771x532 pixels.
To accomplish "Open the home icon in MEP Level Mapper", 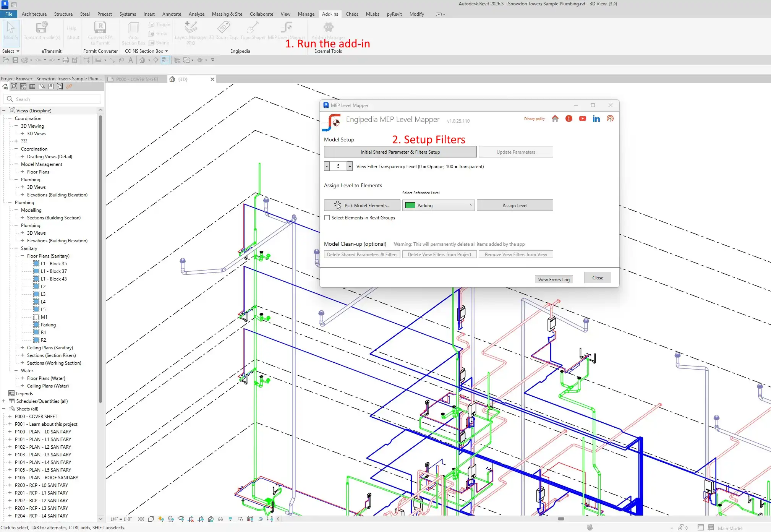I will click(x=555, y=118).
